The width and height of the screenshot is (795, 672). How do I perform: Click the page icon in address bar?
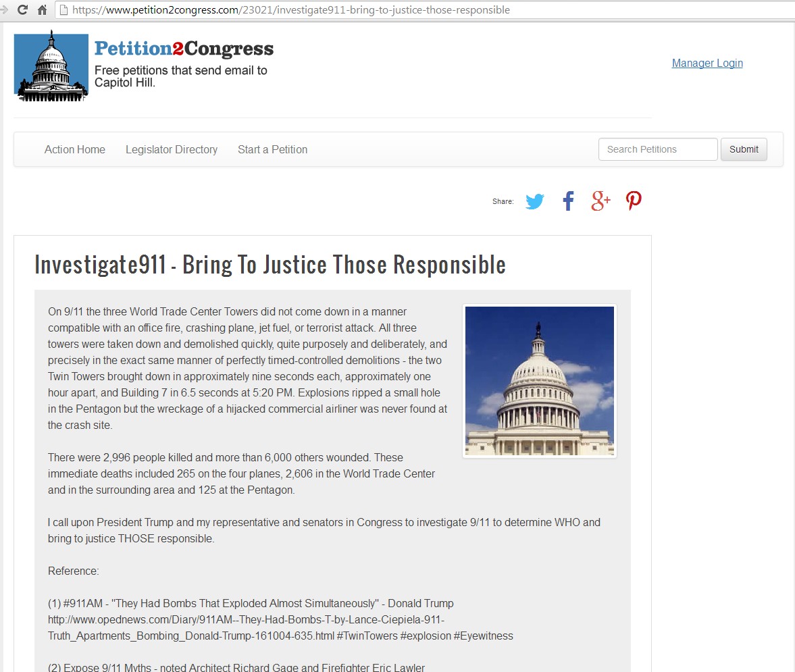point(64,9)
